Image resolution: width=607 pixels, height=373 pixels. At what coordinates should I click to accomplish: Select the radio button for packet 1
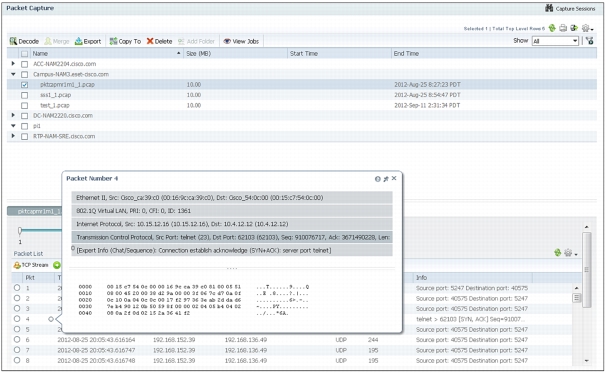pos(17,288)
